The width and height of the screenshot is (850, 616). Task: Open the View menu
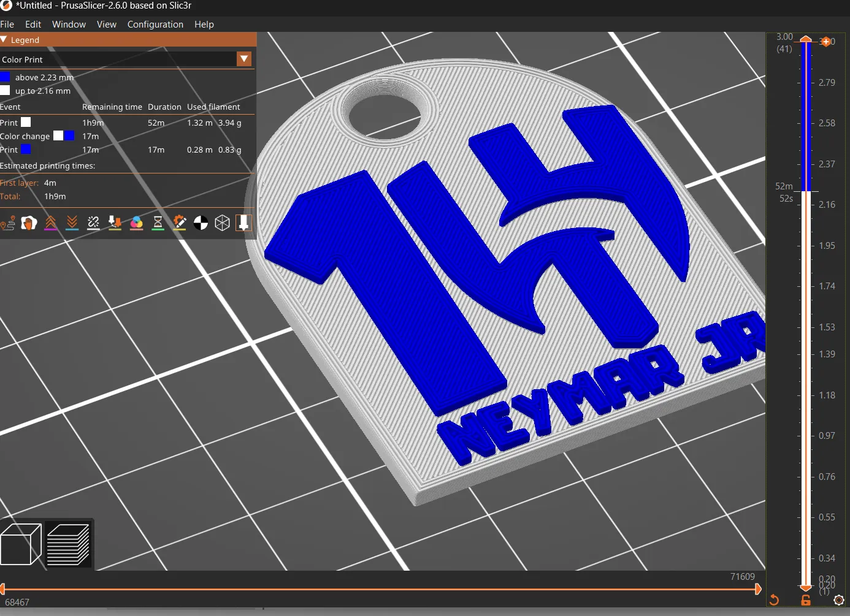pos(106,25)
